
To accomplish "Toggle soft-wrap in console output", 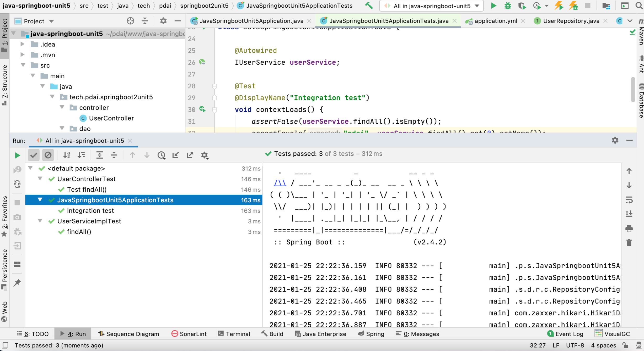I will [629, 200].
